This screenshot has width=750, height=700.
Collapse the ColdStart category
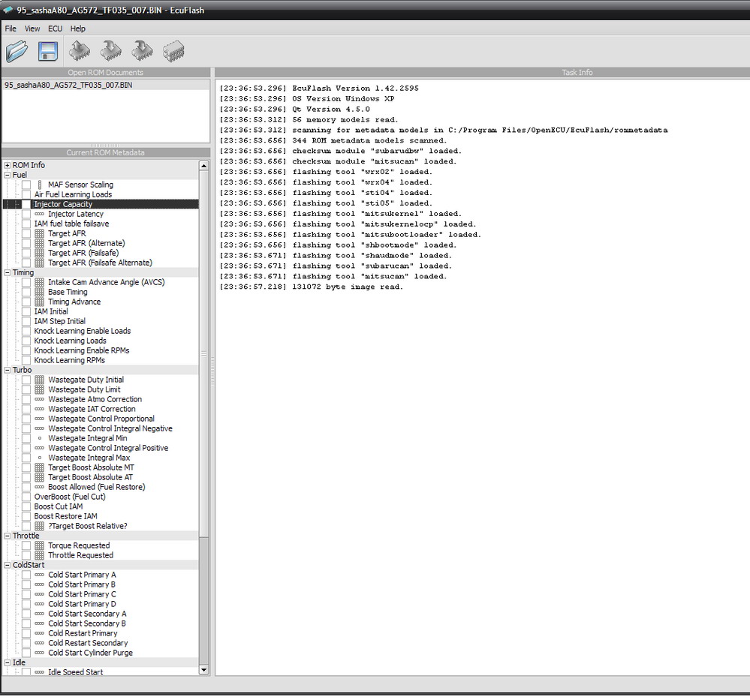click(8, 565)
